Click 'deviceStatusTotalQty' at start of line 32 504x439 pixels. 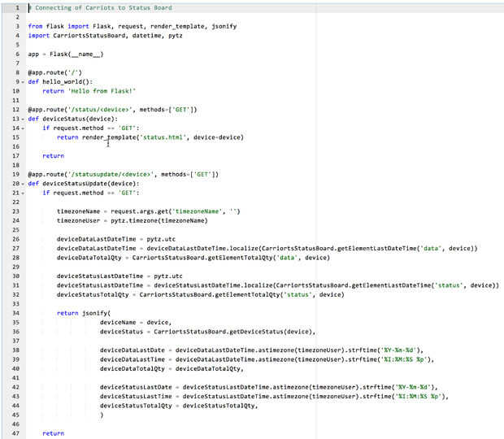[93, 295]
